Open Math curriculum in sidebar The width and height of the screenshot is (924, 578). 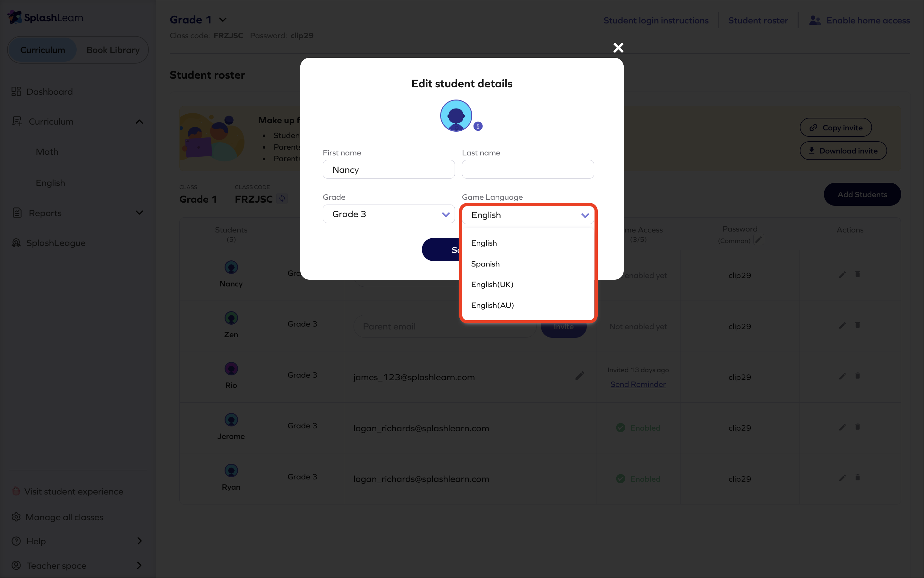tap(47, 152)
